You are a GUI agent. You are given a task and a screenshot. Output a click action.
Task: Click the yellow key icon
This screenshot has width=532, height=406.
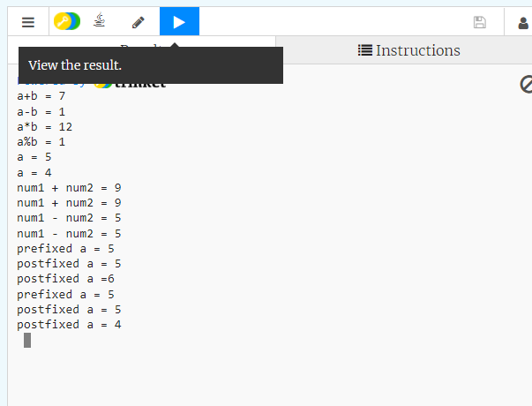point(66,22)
